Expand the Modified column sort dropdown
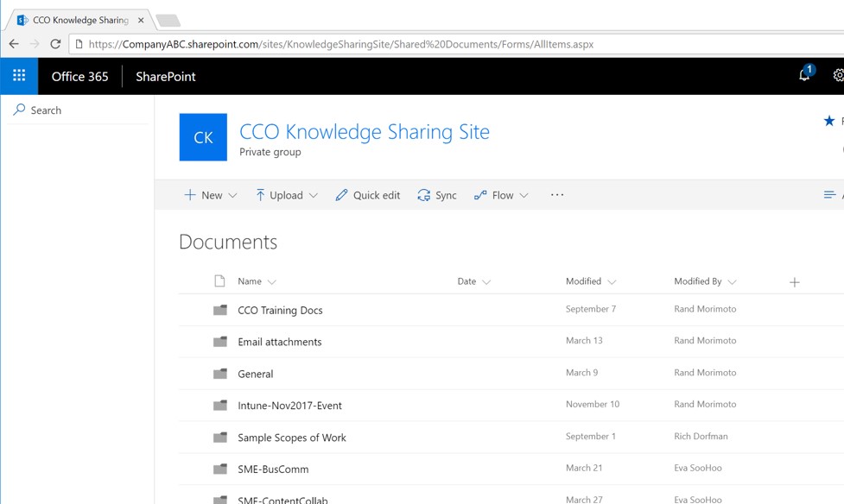 pos(613,281)
